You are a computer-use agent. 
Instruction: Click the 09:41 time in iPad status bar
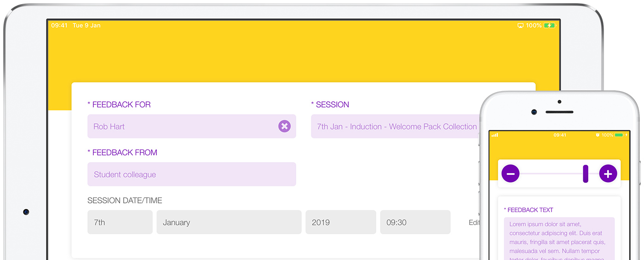point(59,26)
